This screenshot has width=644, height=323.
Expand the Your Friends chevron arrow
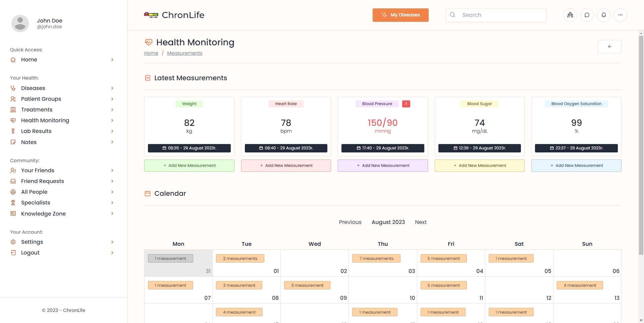pyautogui.click(x=112, y=171)
